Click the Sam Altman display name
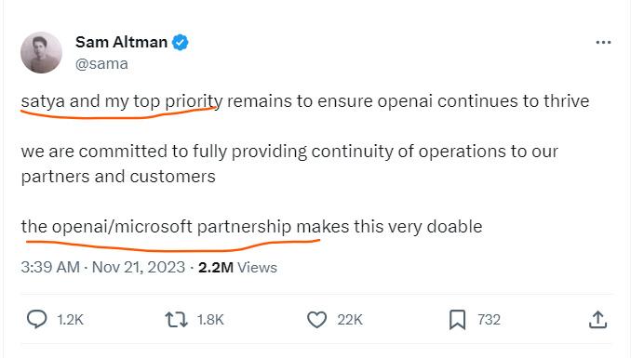 click(x=121, y=42)
